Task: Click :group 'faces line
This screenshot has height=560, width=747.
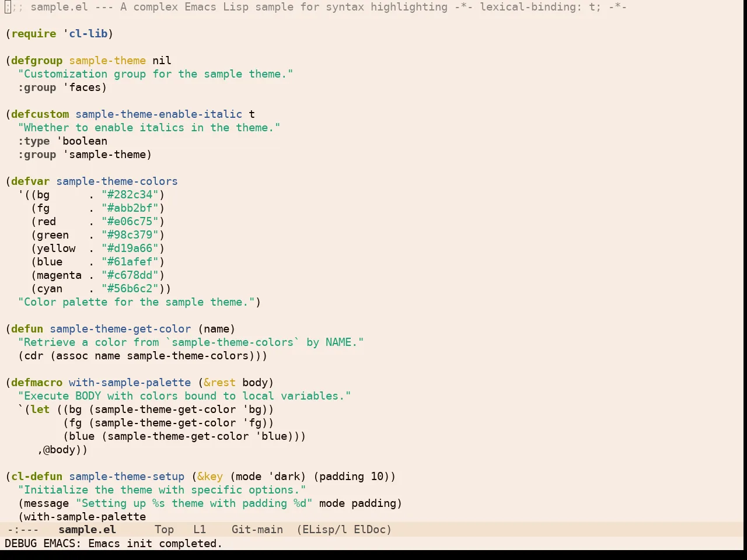Action: tap(62, 87)
